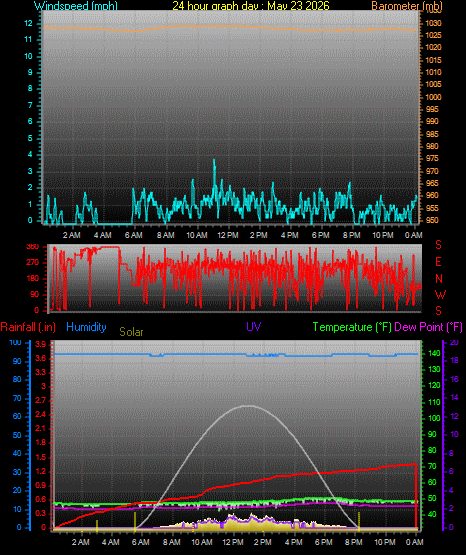This screenshot has height=555, width=466.
Task: Click the Dew Point (°F) legend label
Action: 428,327
